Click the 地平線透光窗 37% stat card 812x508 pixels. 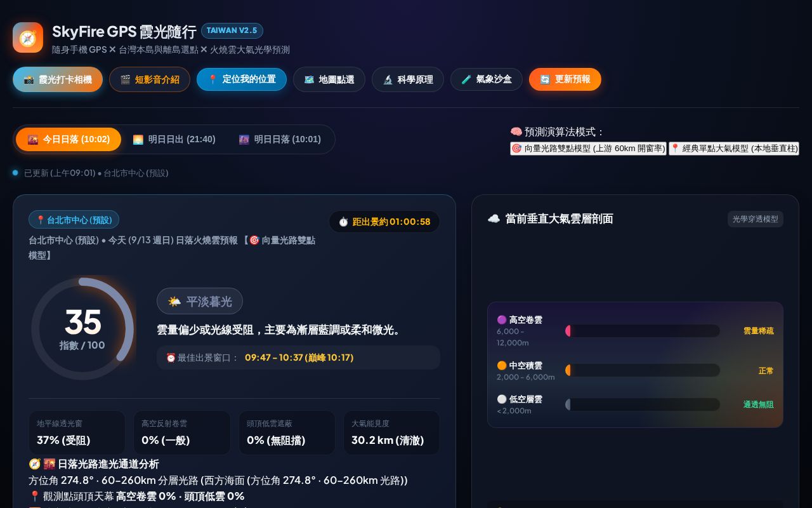click(77, 432)
